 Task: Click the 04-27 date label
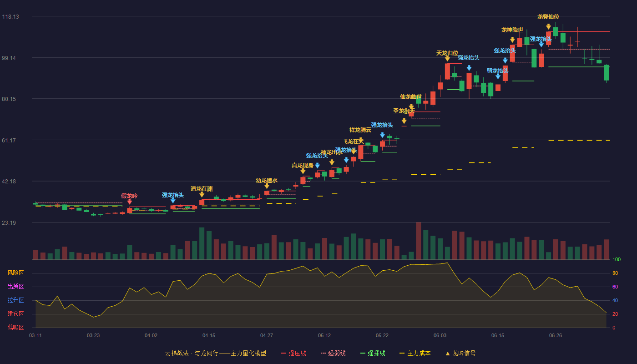click(x=267, y=335)
